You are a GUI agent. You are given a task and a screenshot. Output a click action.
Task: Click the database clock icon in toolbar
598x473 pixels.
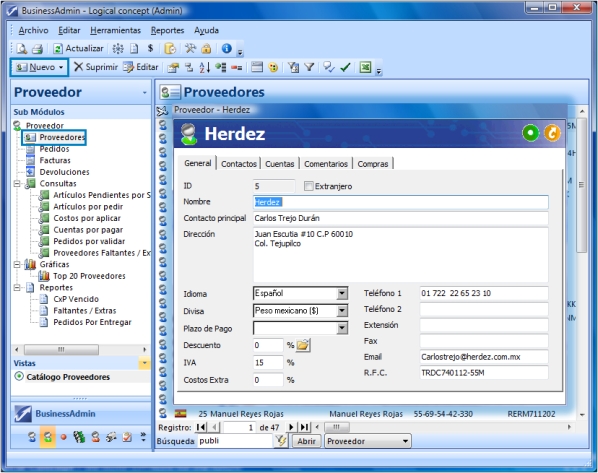(x=170, y=48)
